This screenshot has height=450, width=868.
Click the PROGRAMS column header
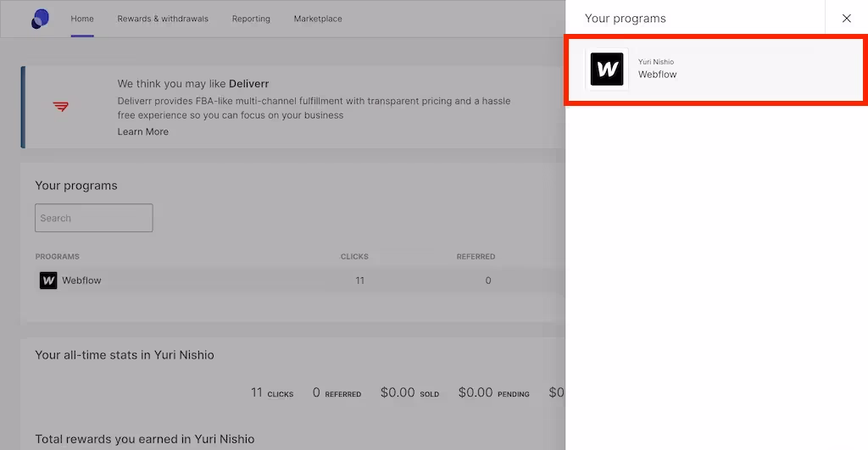coord(57,257)
